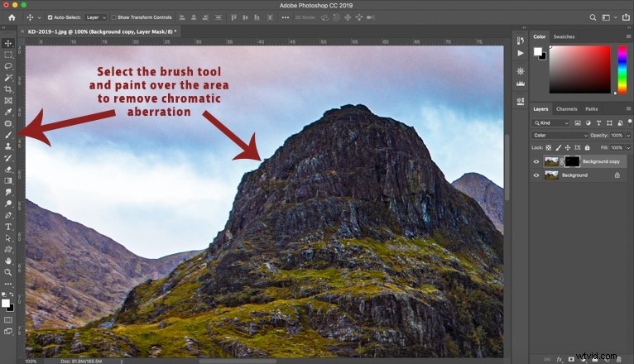Hide the Background copy layer
Image resolution: width=634 pixels, height=364 pixels.
pyautogui.click(x=536, y=161)
